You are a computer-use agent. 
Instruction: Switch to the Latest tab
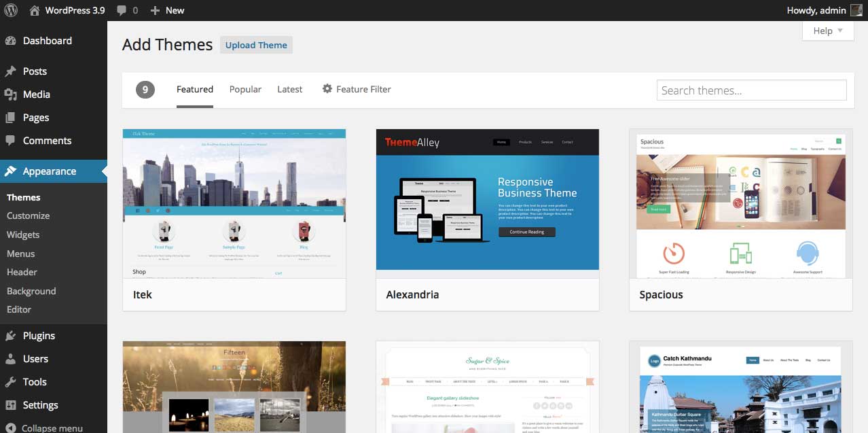290,89
